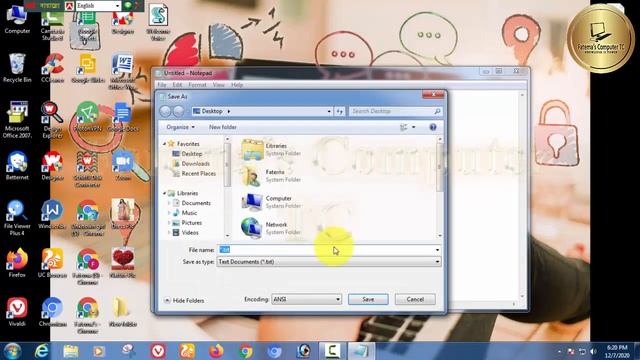Select the UC Browser desktop shortcut
This screenshot has width=640, height=360.
52,263
